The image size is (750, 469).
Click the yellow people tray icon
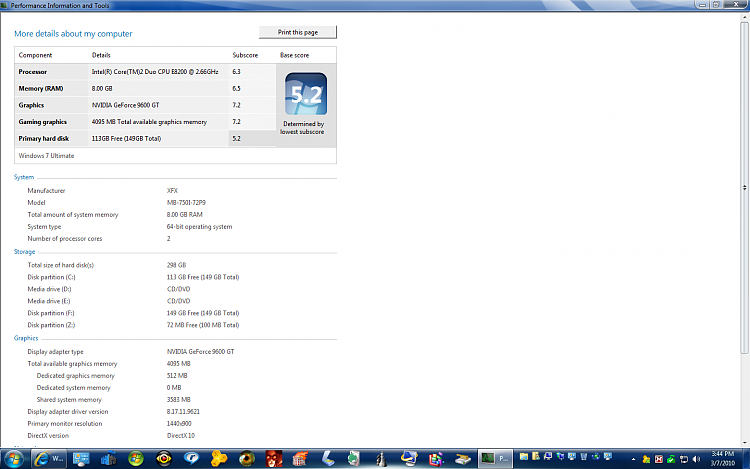(646, 459)
